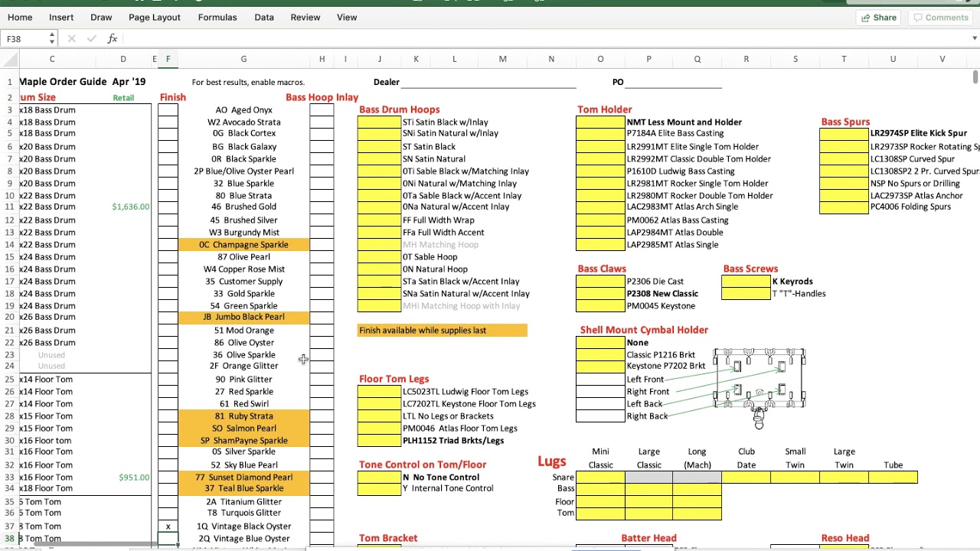Mark the Finish box beside Pink Glitter
The width and height of the screenshot is (980, 551).
pyautogui.click(x=168, y=380)
